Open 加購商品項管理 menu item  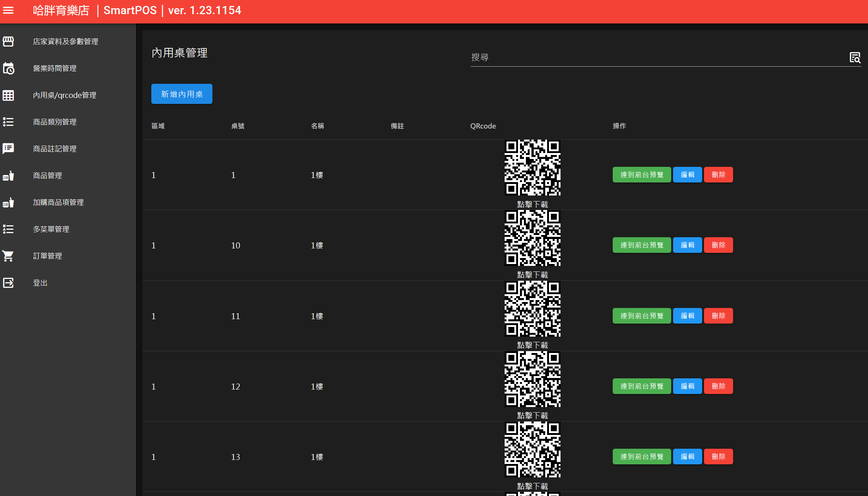pos(67,202)
